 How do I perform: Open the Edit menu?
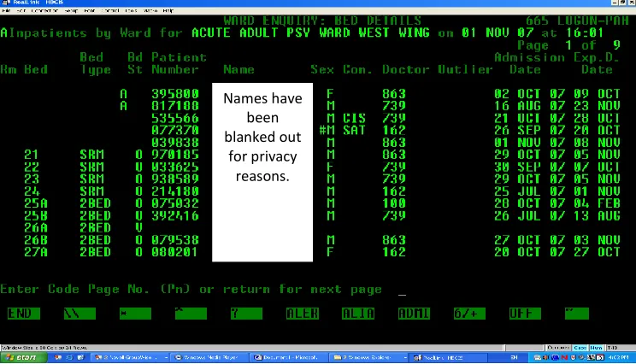(x=21, y=10)
